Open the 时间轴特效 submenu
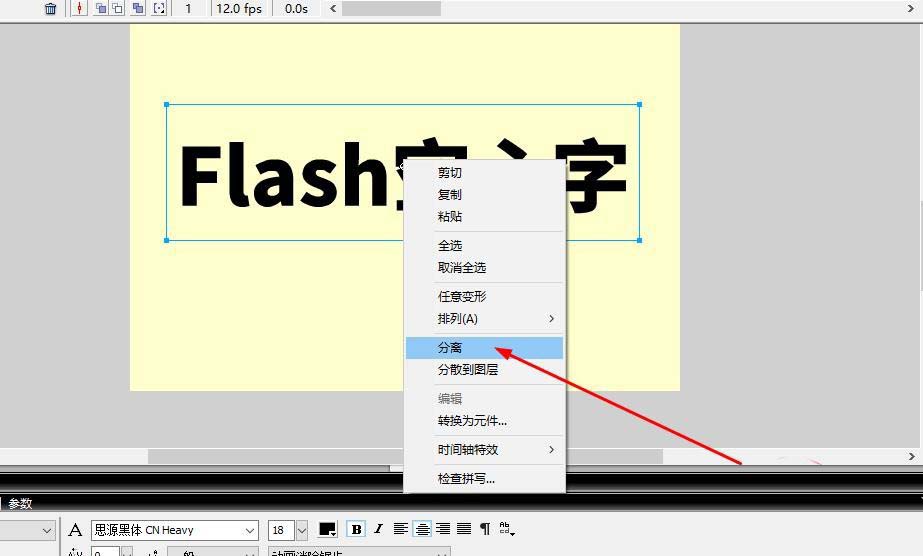The image size is (923, 556). pyautogui.click(x=484, y=450)
